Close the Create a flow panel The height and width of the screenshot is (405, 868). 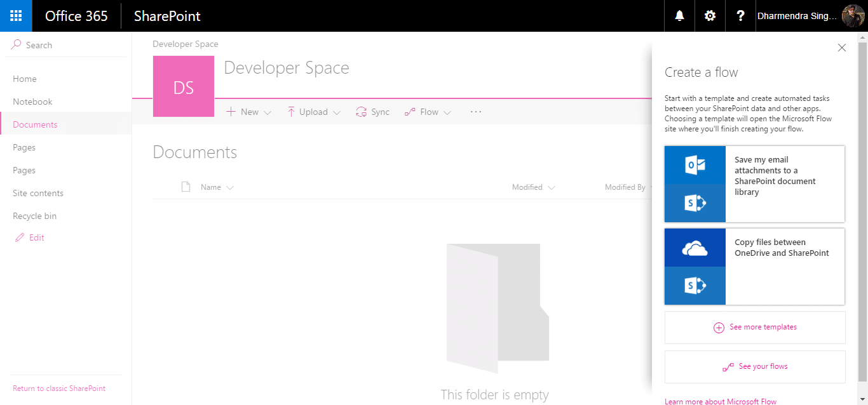tap(842, 48)
